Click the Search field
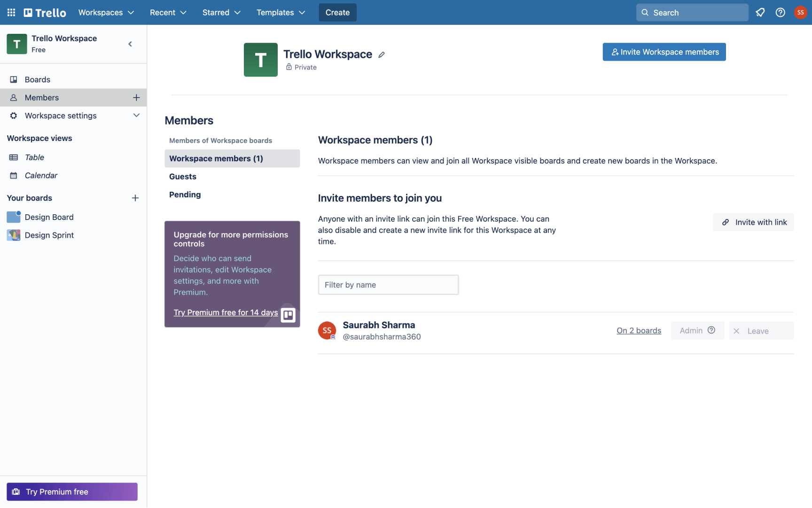The height and width of the screenshot is (508, 812). tap(692, 13)
